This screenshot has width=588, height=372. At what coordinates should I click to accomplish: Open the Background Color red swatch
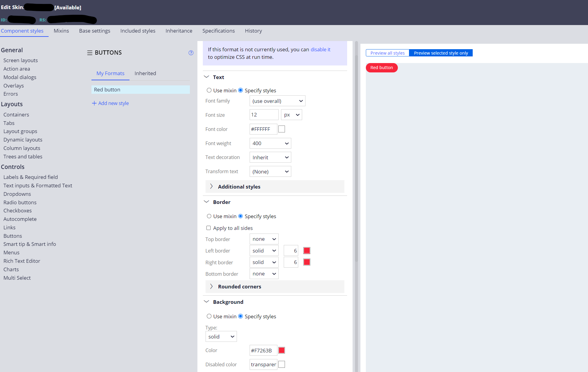282,350
